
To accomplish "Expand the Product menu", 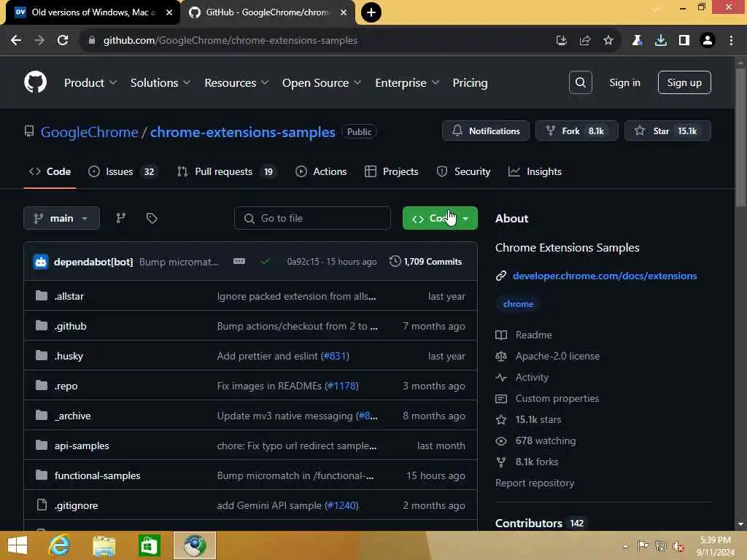I will tap(90, 83).
